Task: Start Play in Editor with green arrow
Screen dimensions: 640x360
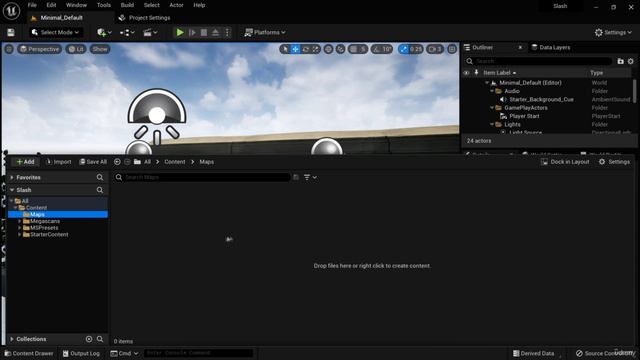Action: pyautogui.click(x=180, y=32)
